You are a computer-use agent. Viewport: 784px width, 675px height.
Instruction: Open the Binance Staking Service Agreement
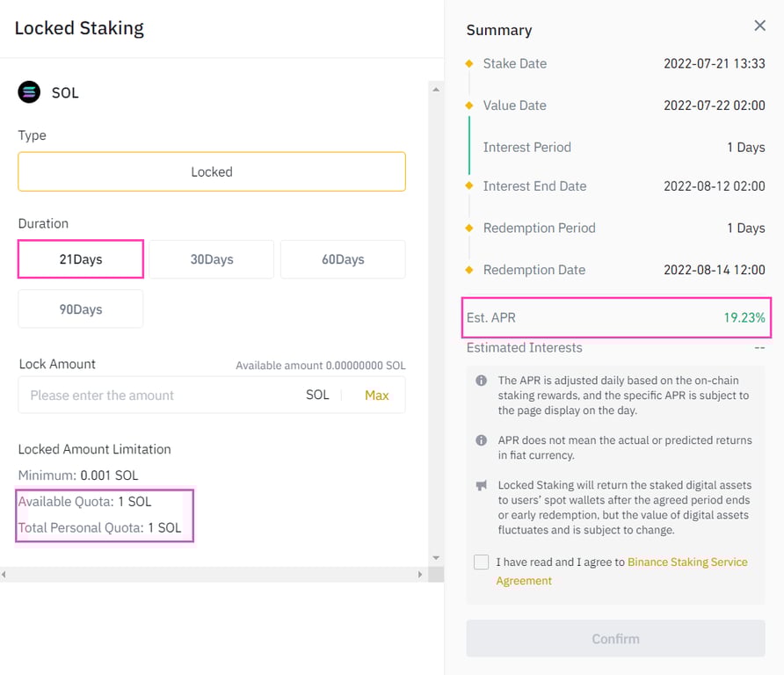coord(687,562)
